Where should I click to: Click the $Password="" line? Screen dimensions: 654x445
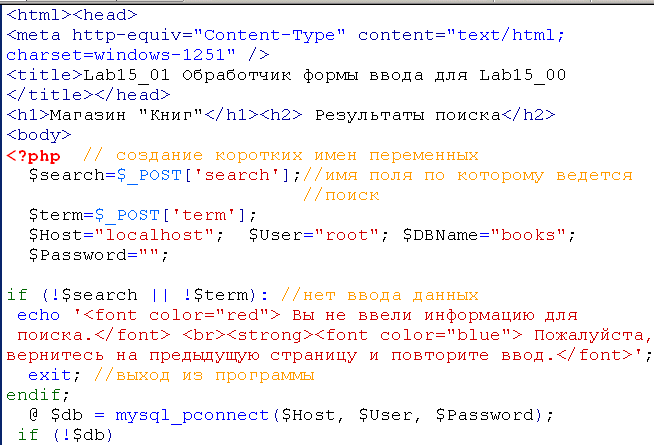point(98,255)
